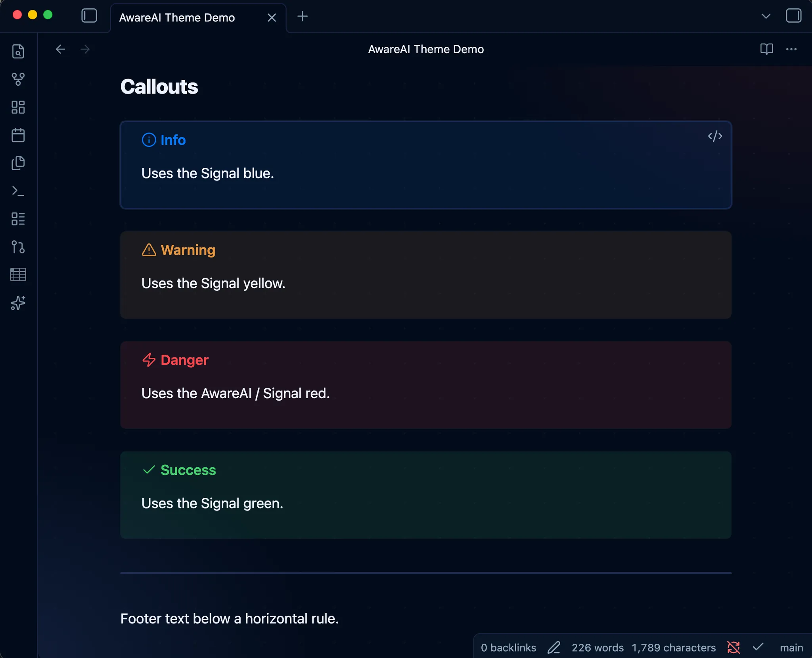This screenshot has height=658, width=812.
Task: Open the canvas icon in ribbon
Action: click(18, 107)
